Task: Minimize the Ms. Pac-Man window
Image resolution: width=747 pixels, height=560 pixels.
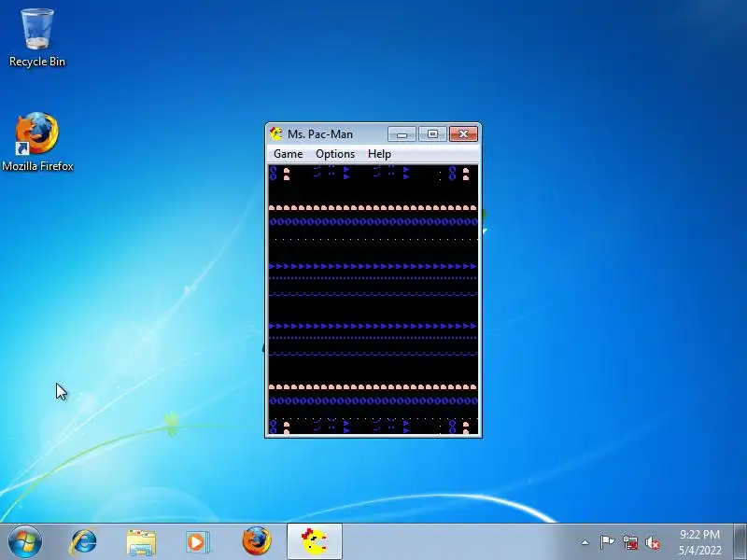Action: (x=402, y=134)
